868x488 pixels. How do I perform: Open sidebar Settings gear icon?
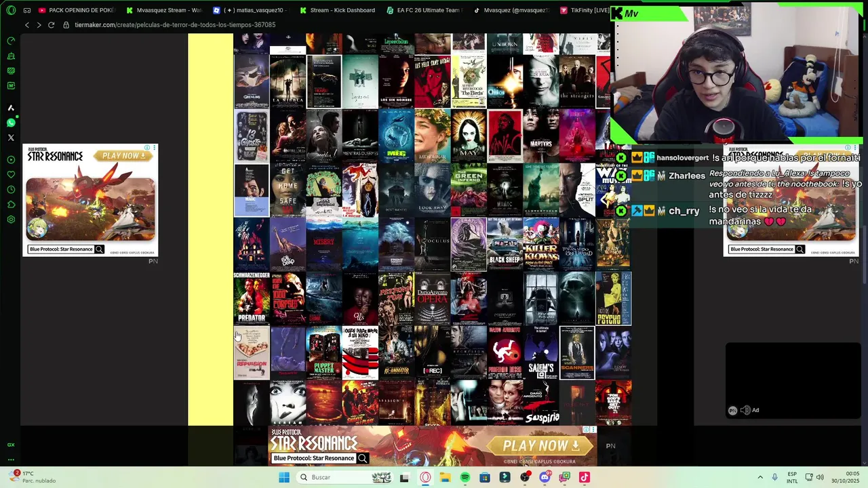(11, 220)
